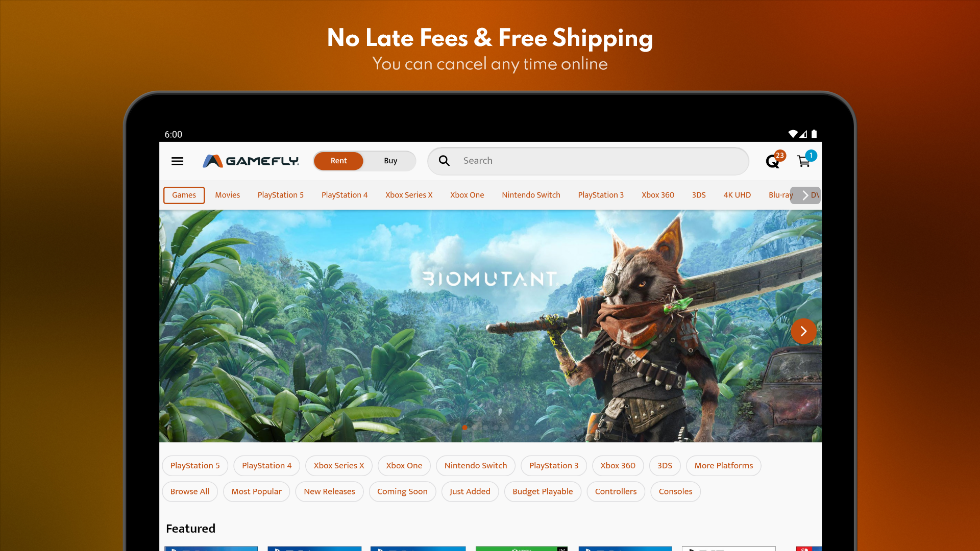This screenshot has width=980, height=551.
Task: Click the GameFly logo
Action: click(251, 161)
